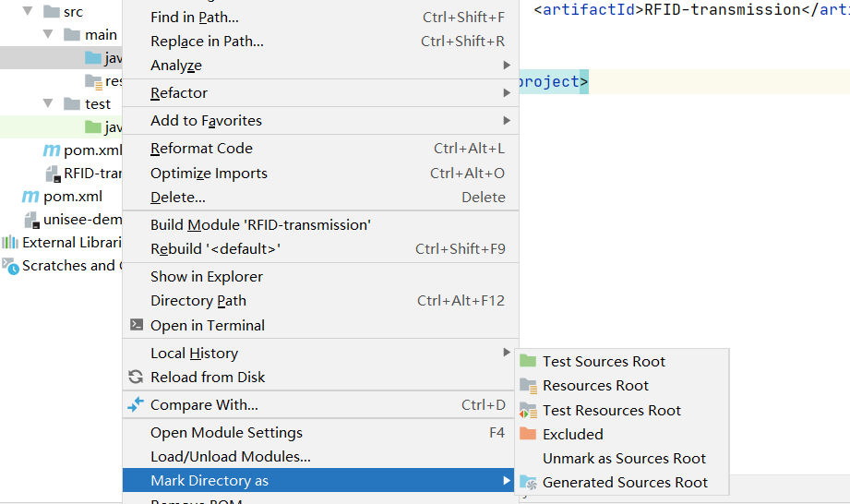Click the Scratches and Consoles icon

(x=10, y=266)
